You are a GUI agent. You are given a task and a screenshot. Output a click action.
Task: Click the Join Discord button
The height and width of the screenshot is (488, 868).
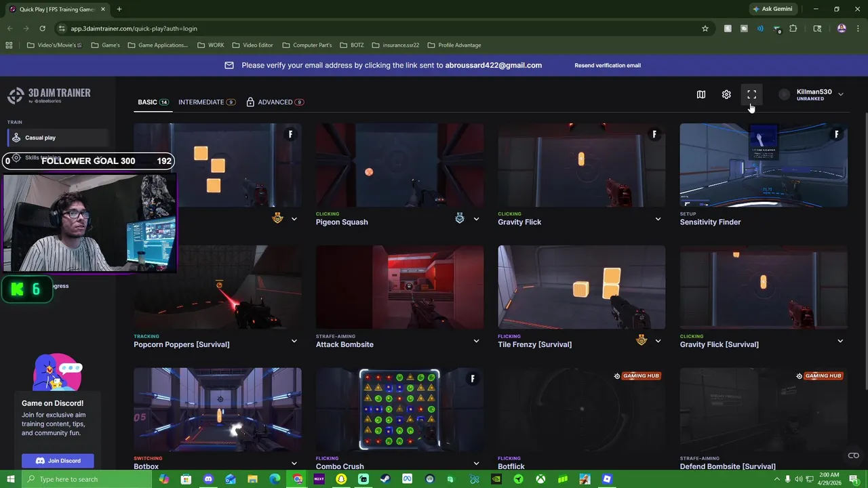click(58, 461)
